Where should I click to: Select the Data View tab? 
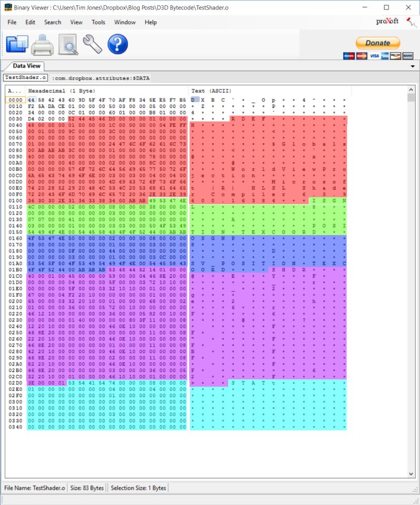click(26, 66)
